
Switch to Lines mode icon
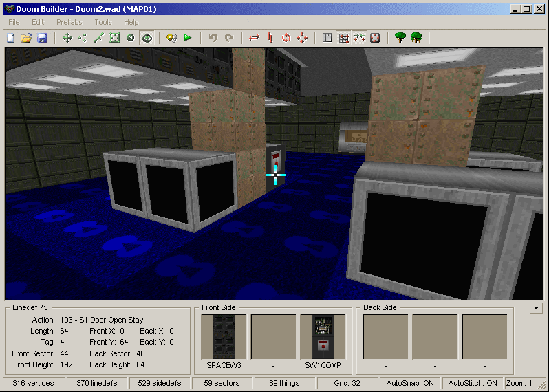click(99, 38)
